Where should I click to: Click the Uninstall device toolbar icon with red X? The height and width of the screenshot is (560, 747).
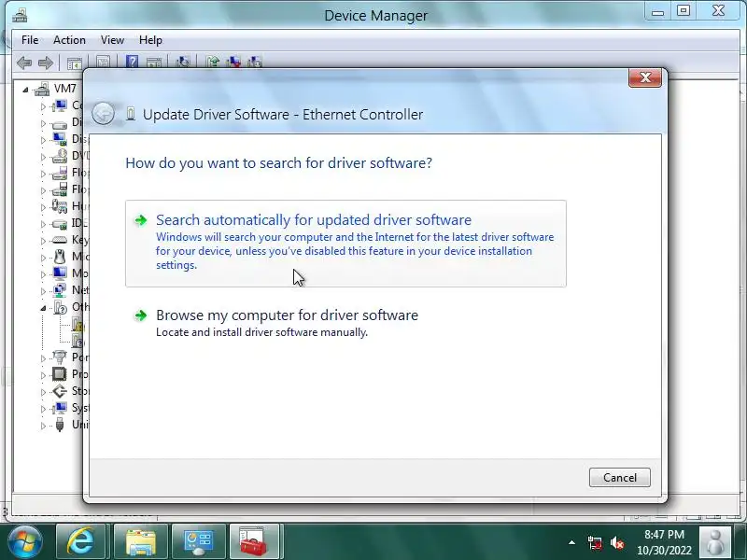233,63
